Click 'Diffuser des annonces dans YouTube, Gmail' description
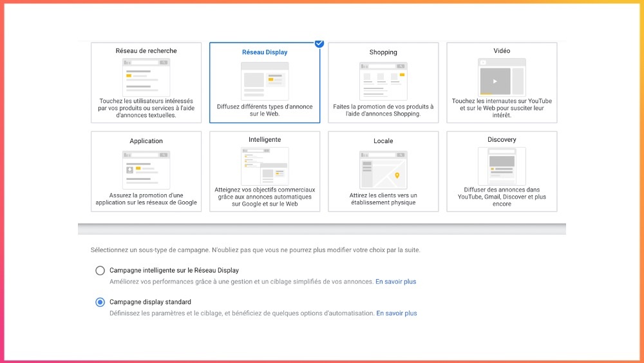The width and height of the screenshot is (644, 363). (x=502, y=197)
